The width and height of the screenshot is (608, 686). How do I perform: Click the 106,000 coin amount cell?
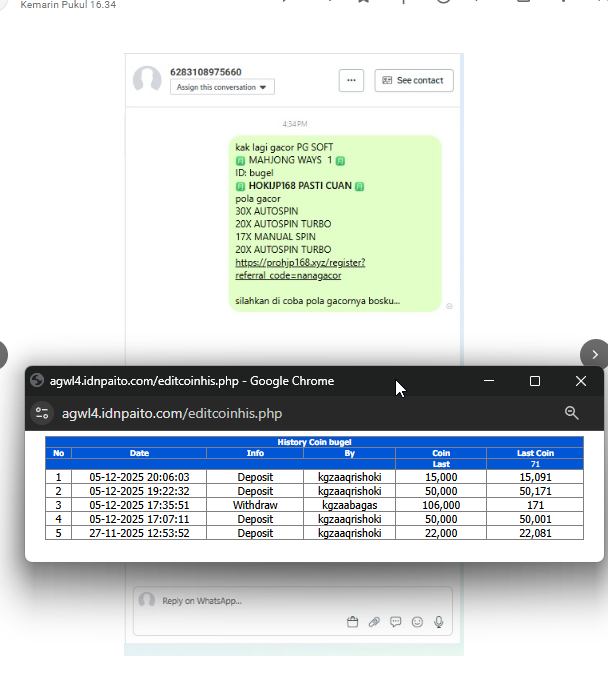point(441,505)
